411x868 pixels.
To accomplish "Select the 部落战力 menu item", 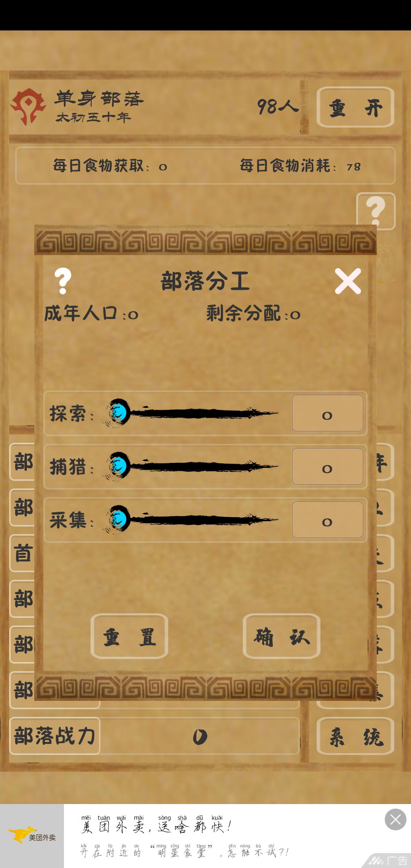I will [x=55, y=736].
